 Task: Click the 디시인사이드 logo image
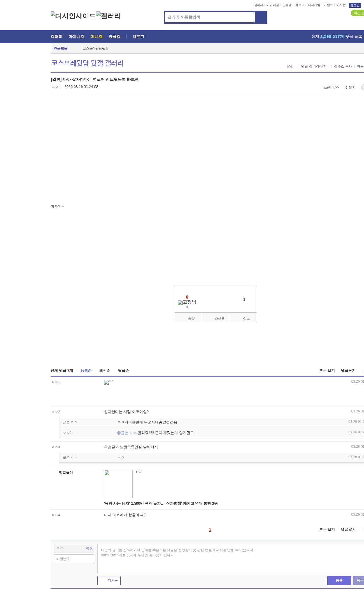tap(73, 16)
